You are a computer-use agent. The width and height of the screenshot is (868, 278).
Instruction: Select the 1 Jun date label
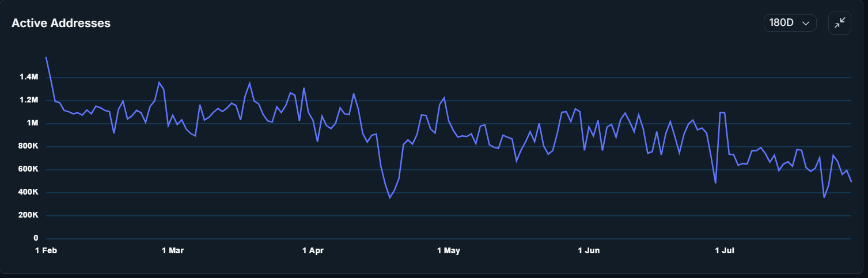pyautogui.click(x=589, y=250)
